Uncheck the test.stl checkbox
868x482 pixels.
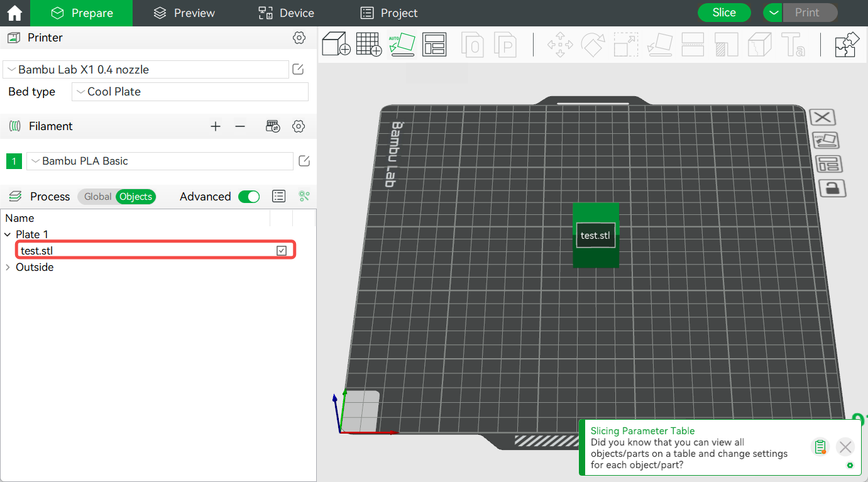[281, 249]
